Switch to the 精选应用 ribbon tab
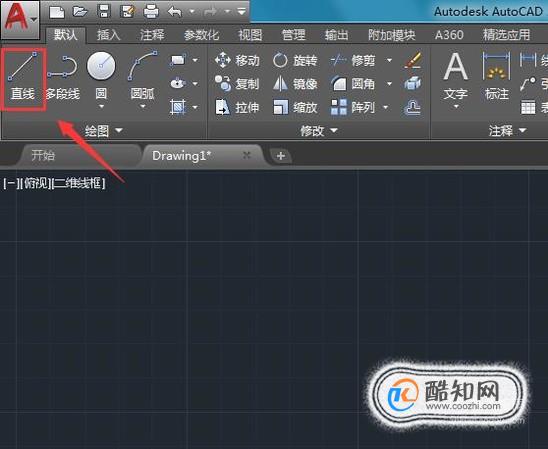548x449 pixels. tap(506, 35)
